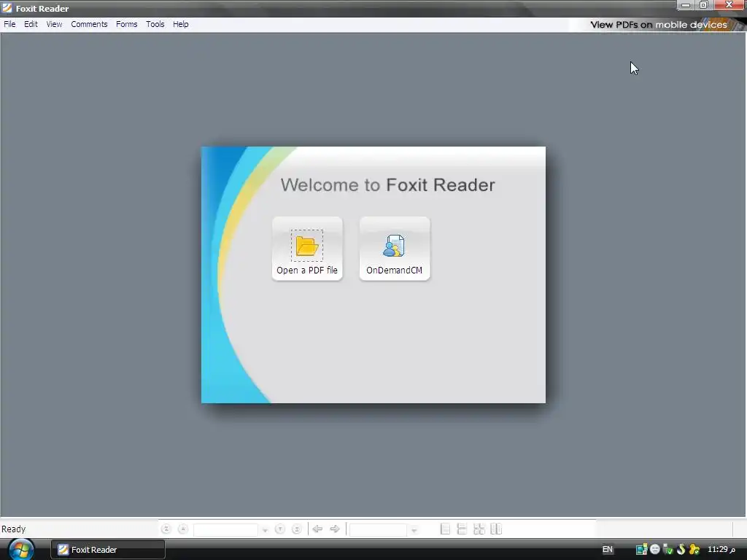Select facing pages layout icon
Screen dimensions: 747x560
(x=496, y=529)
